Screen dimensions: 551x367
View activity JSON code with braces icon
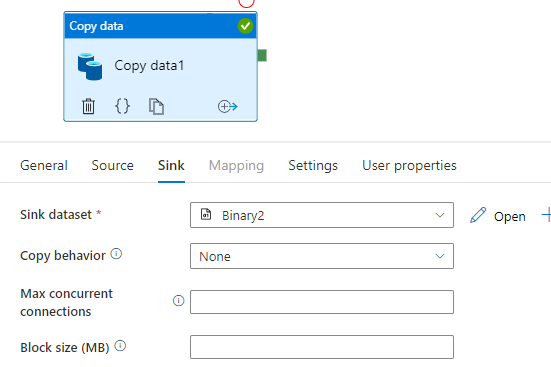click(122, 106)
